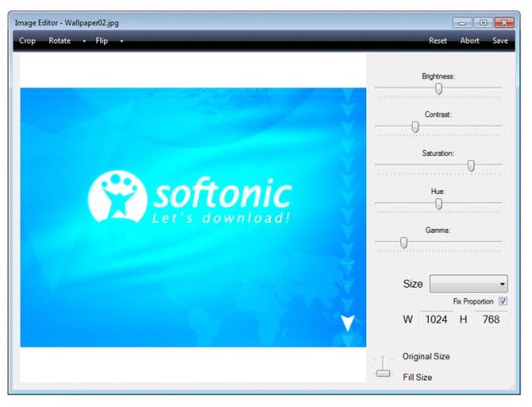This screenshot has height=407, width=532.
Task: Expand the Rotate dropdown arrow
Action: 84,41
